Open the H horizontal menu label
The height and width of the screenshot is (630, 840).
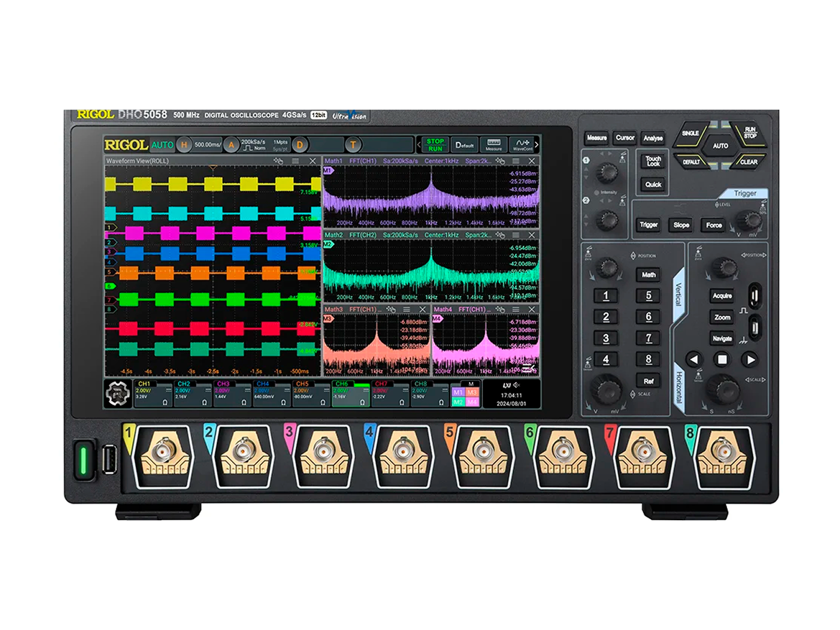tap(184, 145)
